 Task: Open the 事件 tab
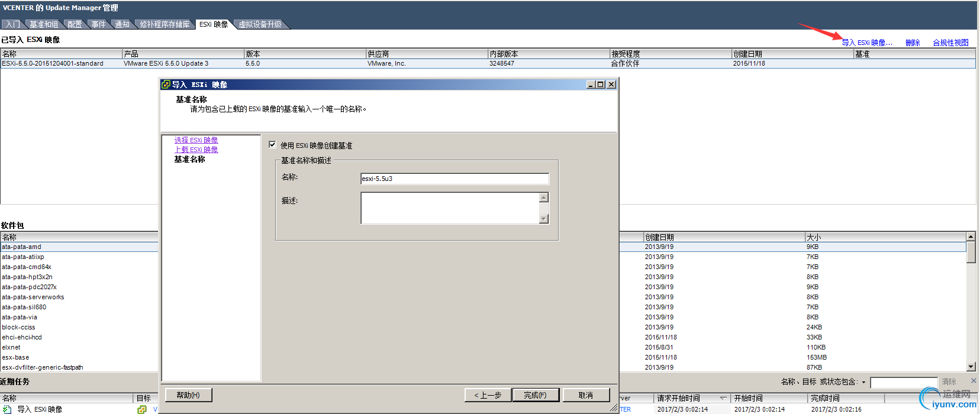click(98, 24)
